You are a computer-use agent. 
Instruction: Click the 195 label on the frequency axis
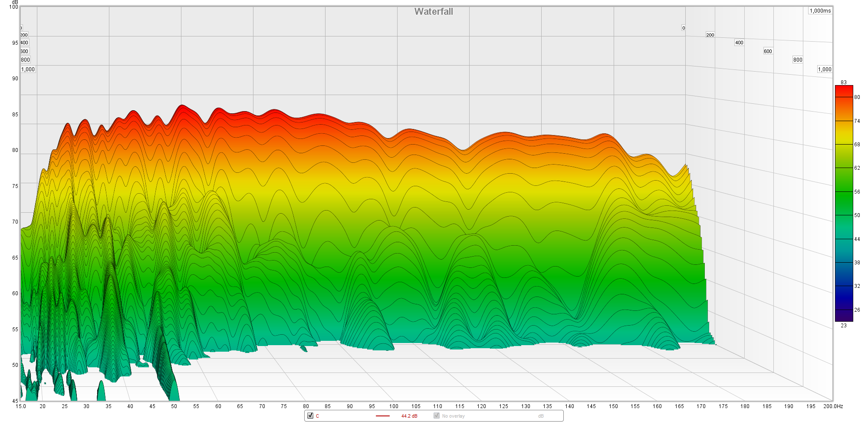[811, 406]
